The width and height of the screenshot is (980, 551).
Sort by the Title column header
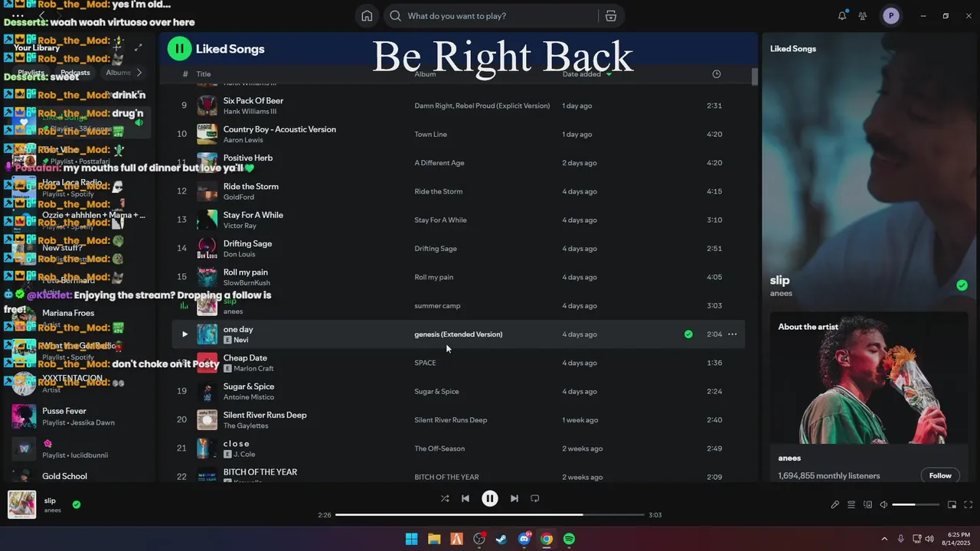point(204,74)
